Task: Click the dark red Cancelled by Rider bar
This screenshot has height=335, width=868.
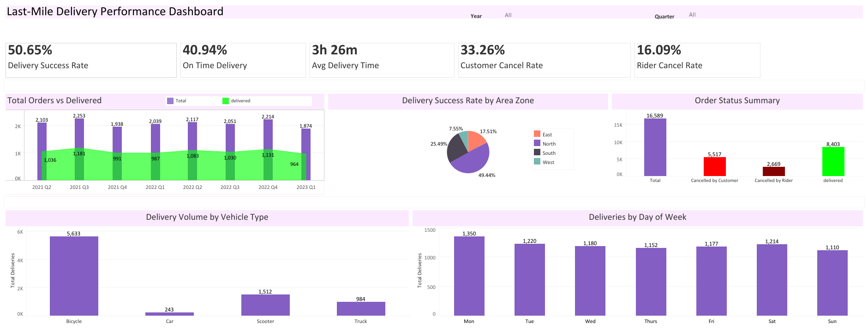Action: point(773,171)
